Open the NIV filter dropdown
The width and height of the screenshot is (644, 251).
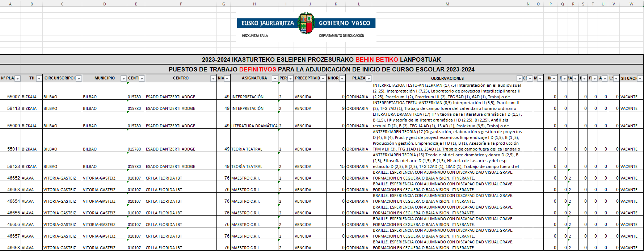click(227, 78)
